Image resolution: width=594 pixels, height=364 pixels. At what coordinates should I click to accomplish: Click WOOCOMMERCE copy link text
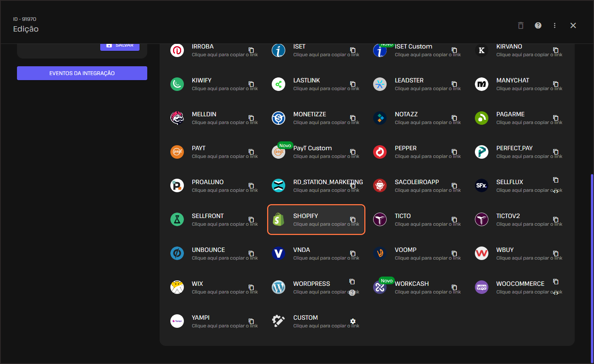pos(529,292)
